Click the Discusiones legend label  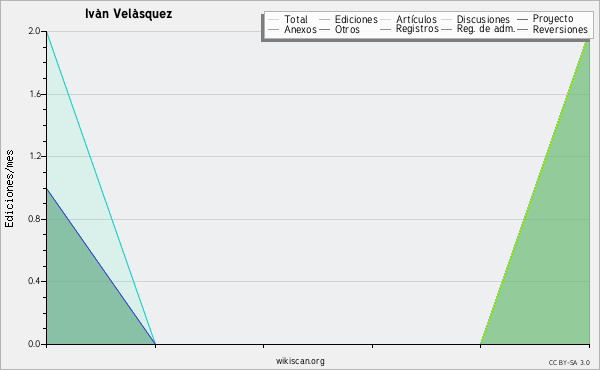pyautogui.click(x=483, y=19)
